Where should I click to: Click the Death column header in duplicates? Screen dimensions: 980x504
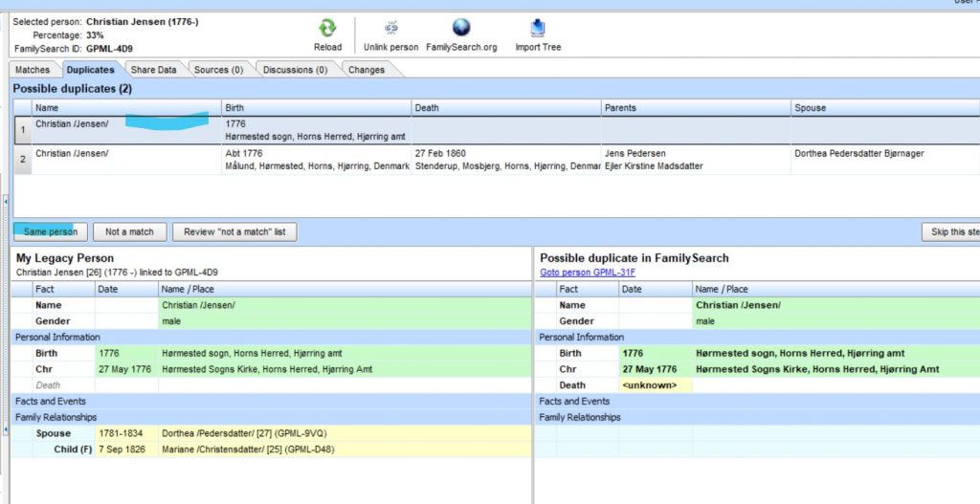tap(506, 107)
